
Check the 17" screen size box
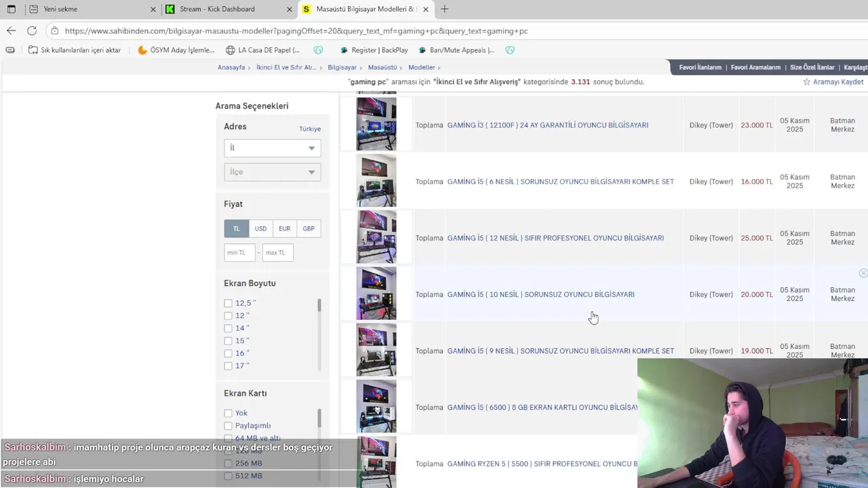pos(229,366)
